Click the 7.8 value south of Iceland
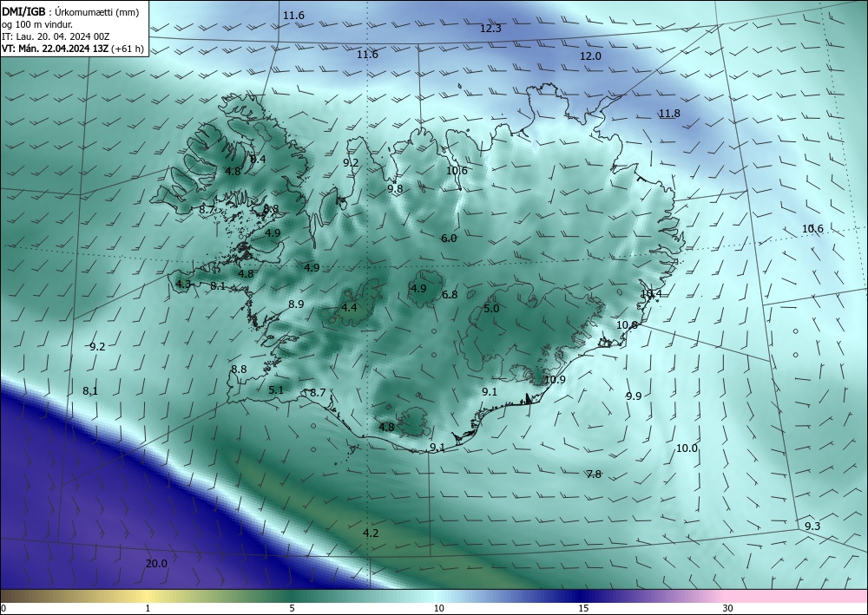The image size is (868, 615). tap(594, 474)
